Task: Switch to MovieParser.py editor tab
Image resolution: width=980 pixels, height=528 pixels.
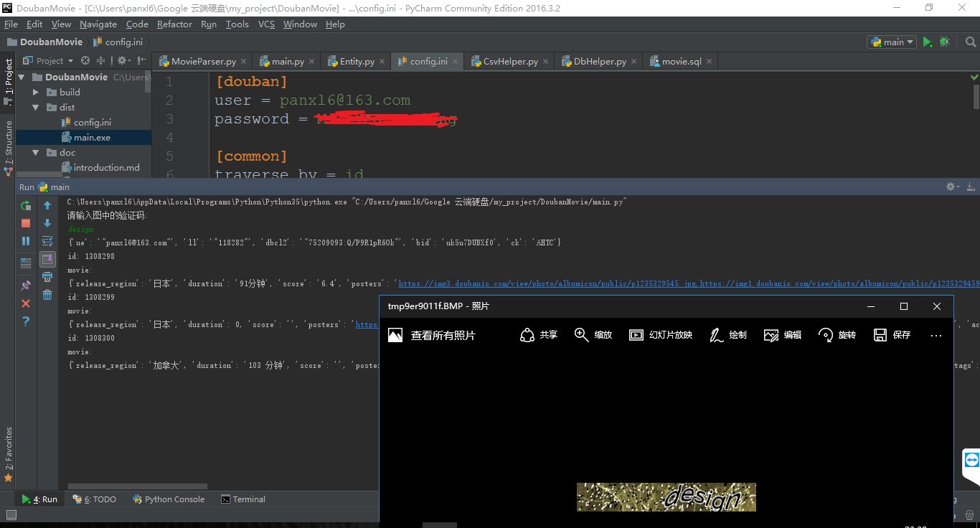Action: tap(202, 61)
